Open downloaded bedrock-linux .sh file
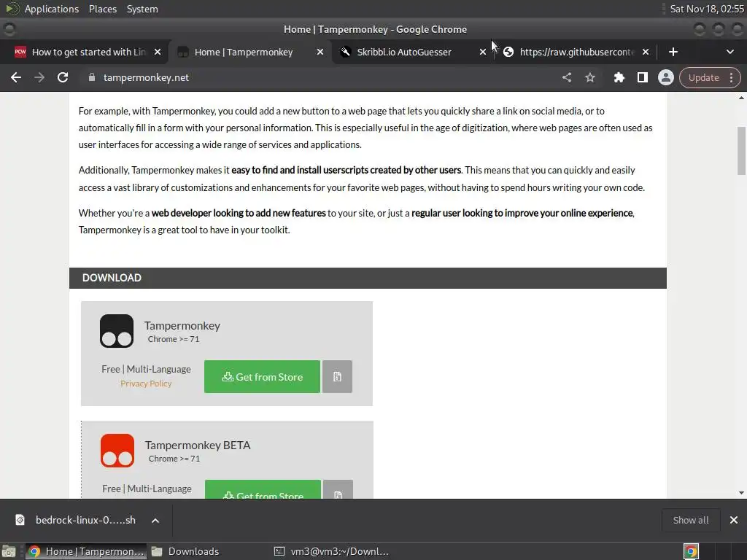The height and width of the screenshot is (560, 747). pyautogui.click(x=76, y=520)
